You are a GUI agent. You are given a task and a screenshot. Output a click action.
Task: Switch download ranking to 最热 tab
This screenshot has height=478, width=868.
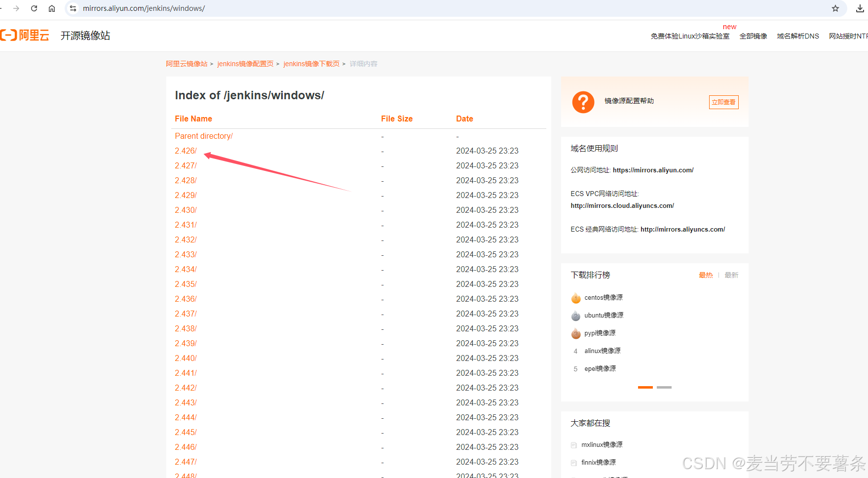point(706,275)
